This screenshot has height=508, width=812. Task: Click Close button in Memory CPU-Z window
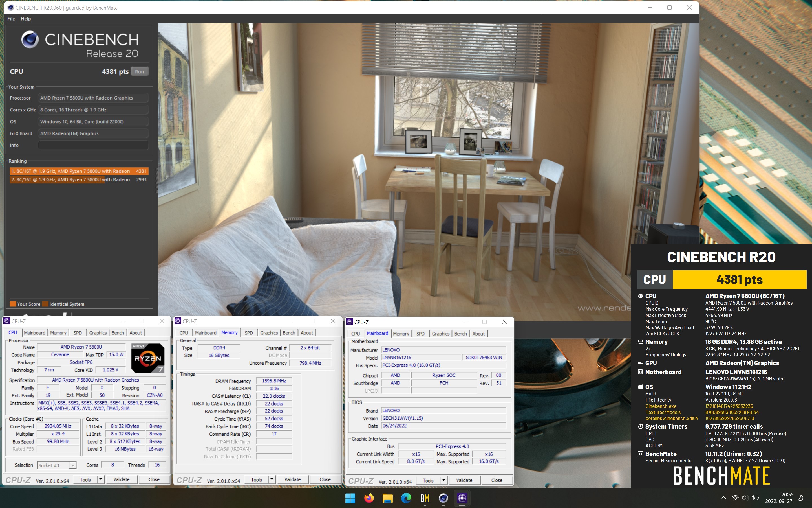click(x=325, y=479)
